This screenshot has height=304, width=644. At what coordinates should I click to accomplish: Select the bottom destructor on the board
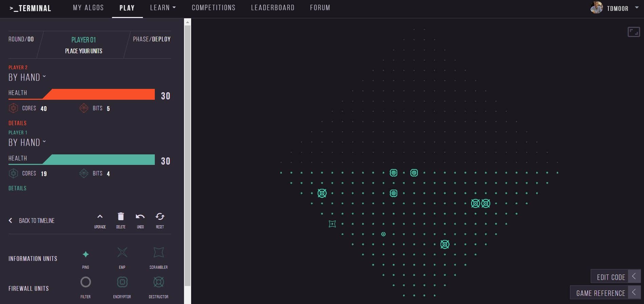pyautogui.click(x=445, y=244)
